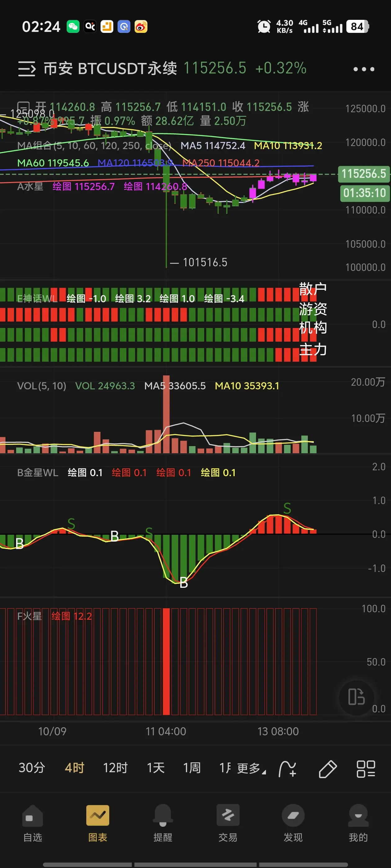
Task: Select the 1周 timeframe
Action: point(192,768)
